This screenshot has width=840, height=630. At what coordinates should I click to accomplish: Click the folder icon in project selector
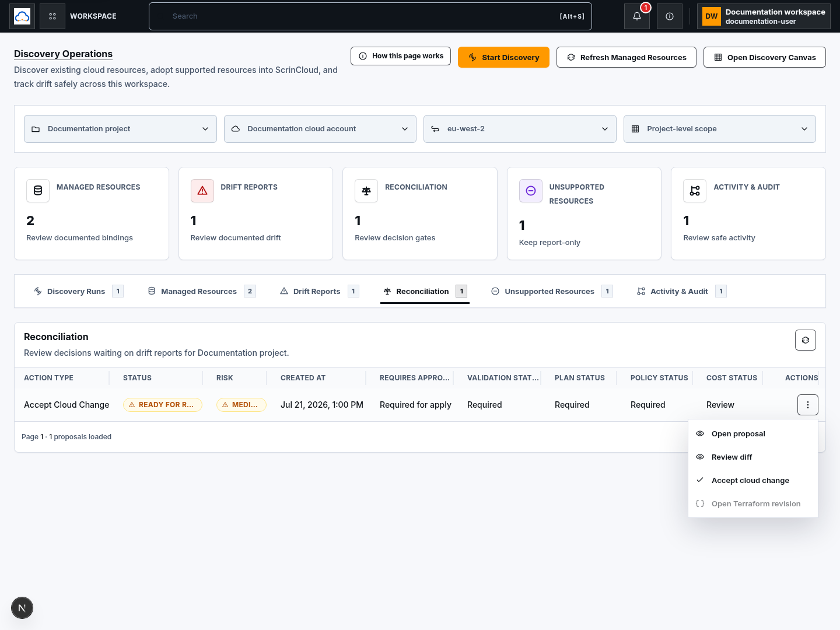[36, 129]
